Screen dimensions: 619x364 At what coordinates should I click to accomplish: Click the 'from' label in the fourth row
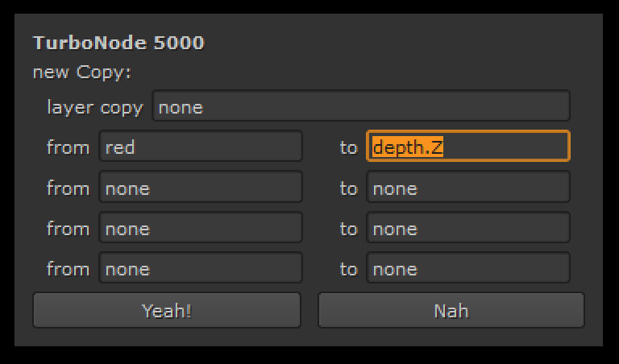(x=68, y=268)
